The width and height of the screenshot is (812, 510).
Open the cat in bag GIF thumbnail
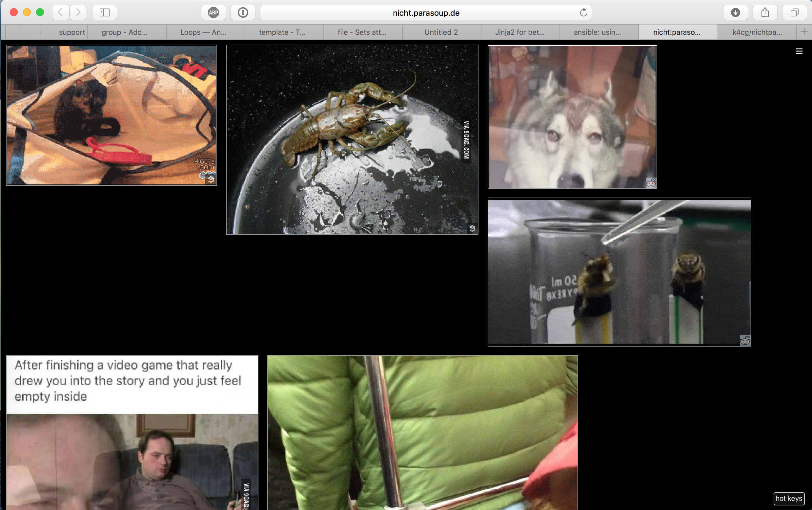(111, 116)
